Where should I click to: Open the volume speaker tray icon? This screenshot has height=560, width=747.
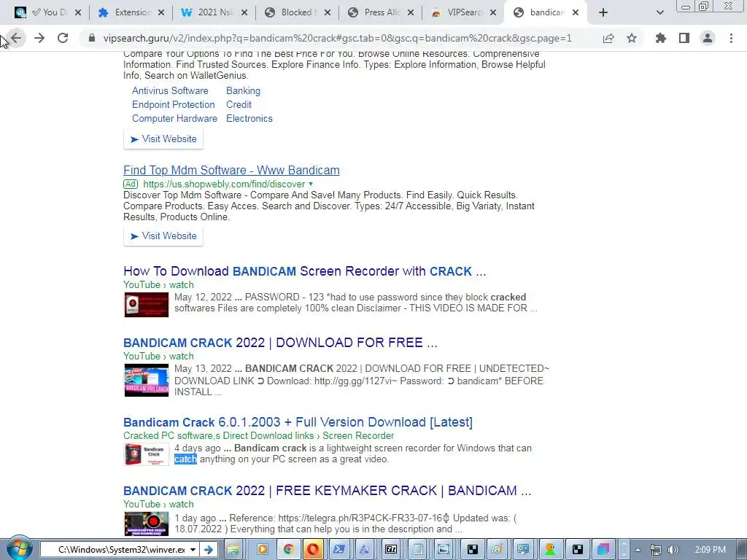(x=673, y=550)
